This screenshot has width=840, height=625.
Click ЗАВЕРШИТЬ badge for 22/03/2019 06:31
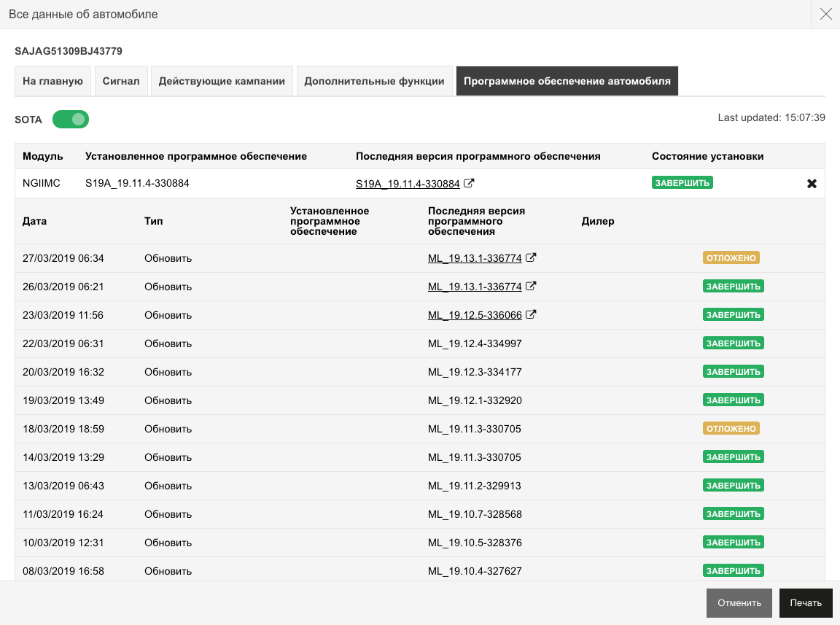[734, 343]
